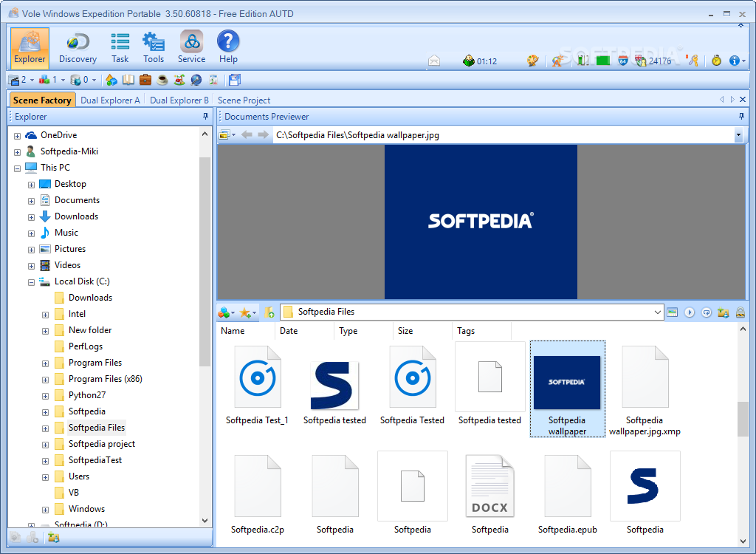
Task: Select the Python27 folder in tree
Action: coord(87,394)
